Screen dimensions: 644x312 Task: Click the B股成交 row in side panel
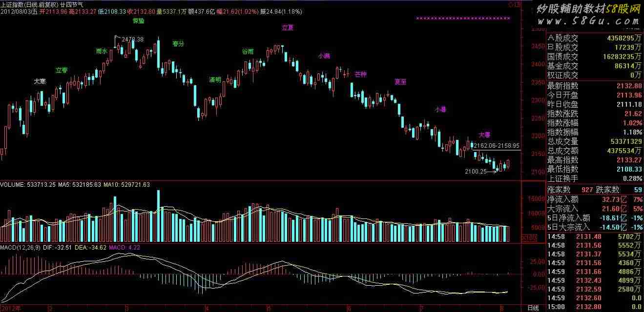(595, 47)
